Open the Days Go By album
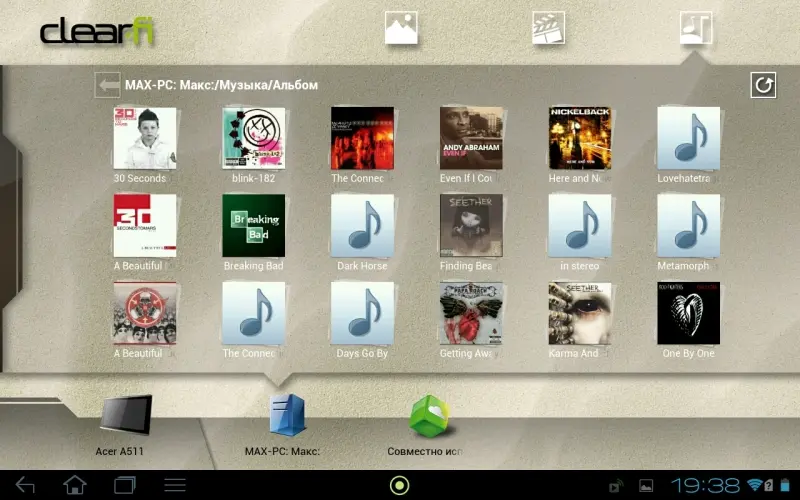The width and height of the screenshot is (800, 500). click(x=362, y=313)
